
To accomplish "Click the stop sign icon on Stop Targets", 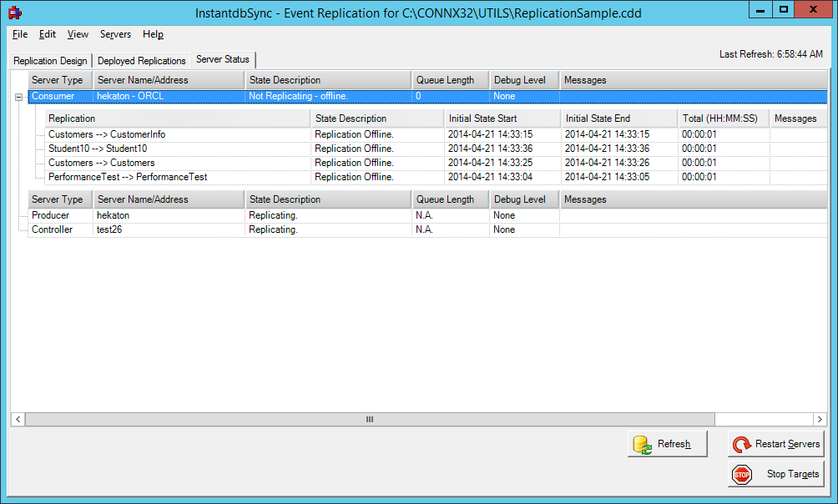I will (741, 474).
